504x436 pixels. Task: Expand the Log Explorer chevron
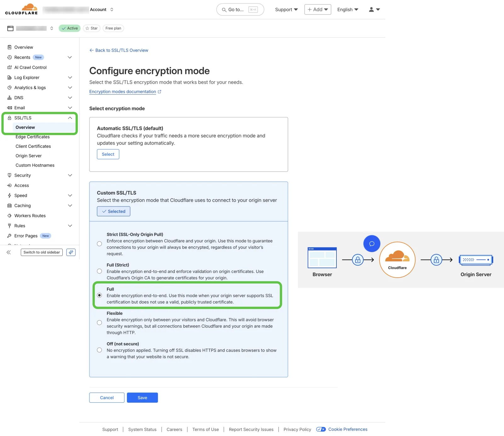pyautogui.click(x=70, y=77)
